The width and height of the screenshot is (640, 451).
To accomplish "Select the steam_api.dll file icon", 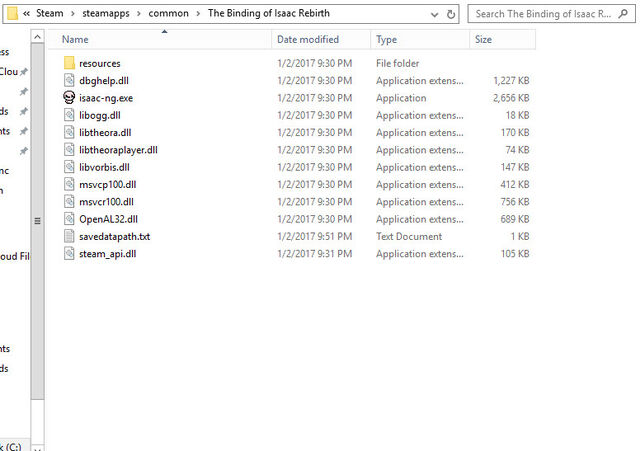I will click(x=69, y=253).
